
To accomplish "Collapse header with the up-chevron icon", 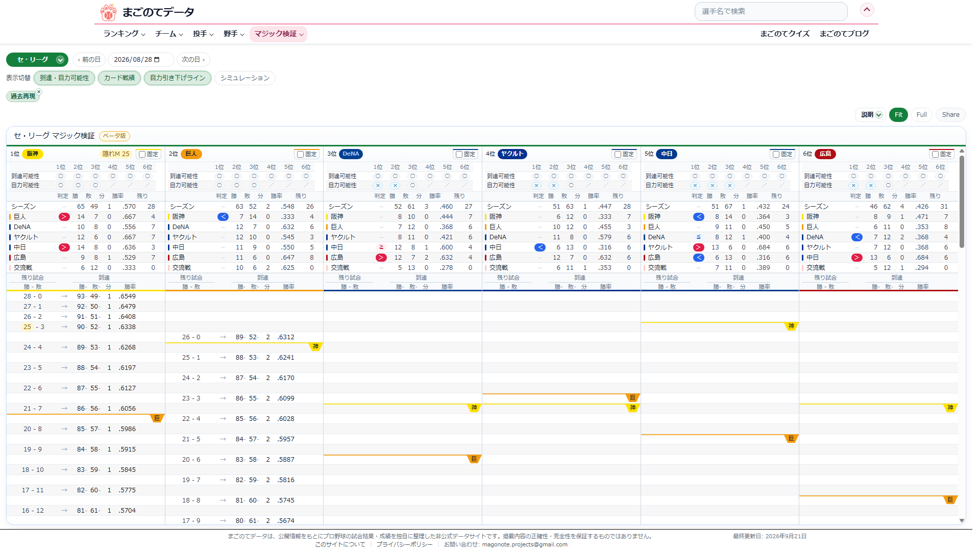I will point(867,10).
